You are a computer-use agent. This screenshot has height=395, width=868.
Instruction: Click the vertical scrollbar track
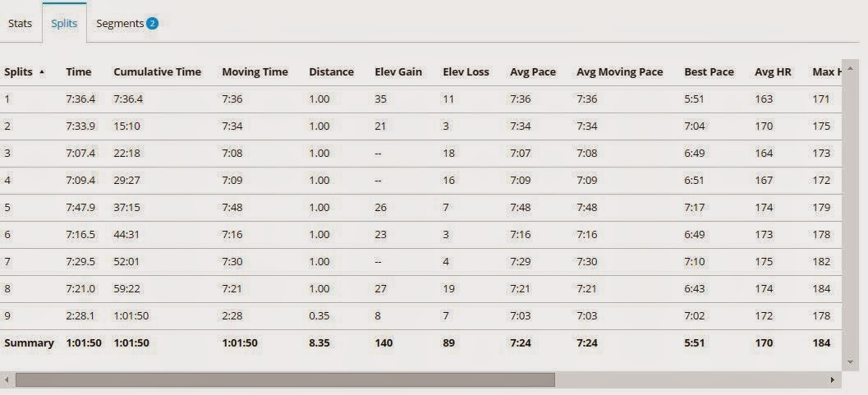point(851,214)
